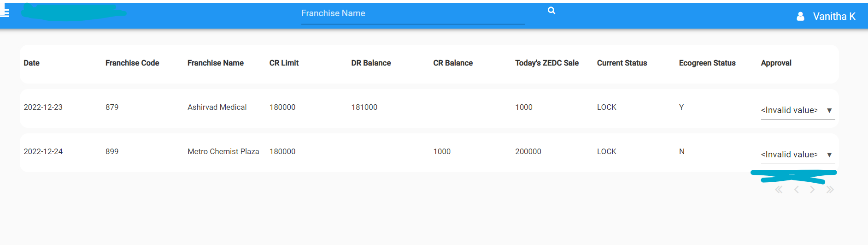Go to the next page of results
Viewport: 868px width, 245px height.
click(812, 190)
